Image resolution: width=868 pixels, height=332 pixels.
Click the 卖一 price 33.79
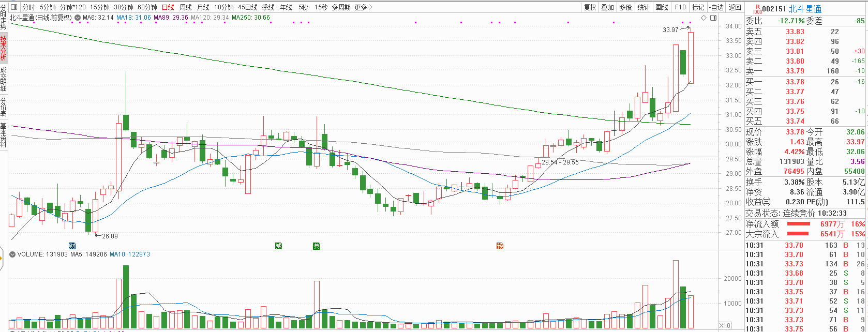click(795, 71)
